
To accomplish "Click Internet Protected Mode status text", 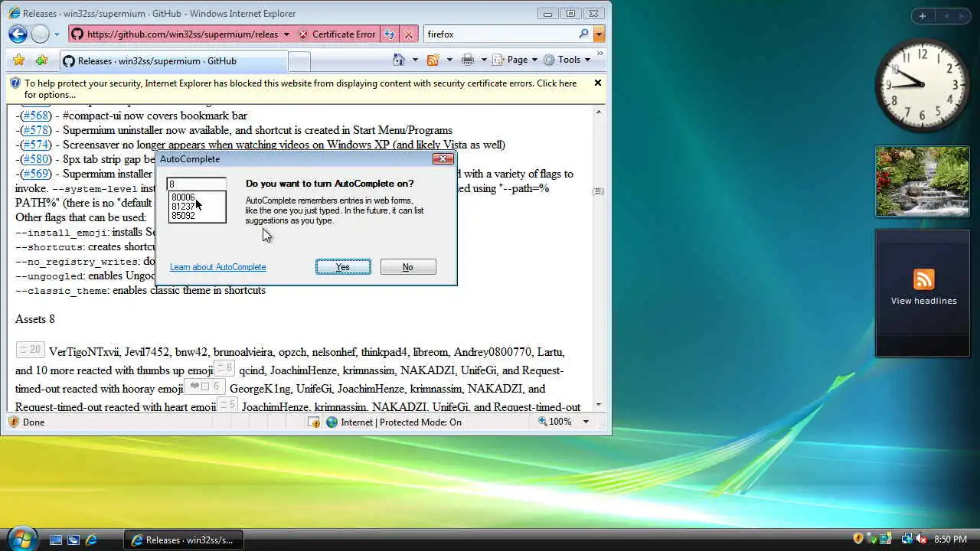I will pos(400,422).
